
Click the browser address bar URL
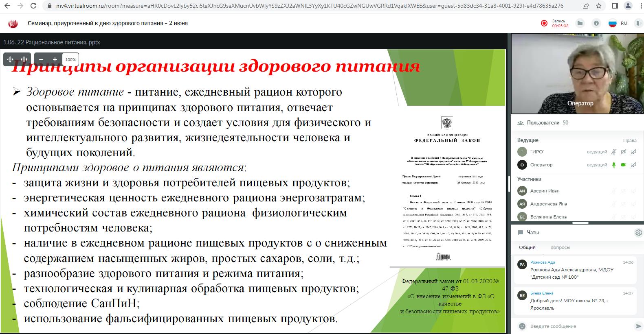(310, 6)
